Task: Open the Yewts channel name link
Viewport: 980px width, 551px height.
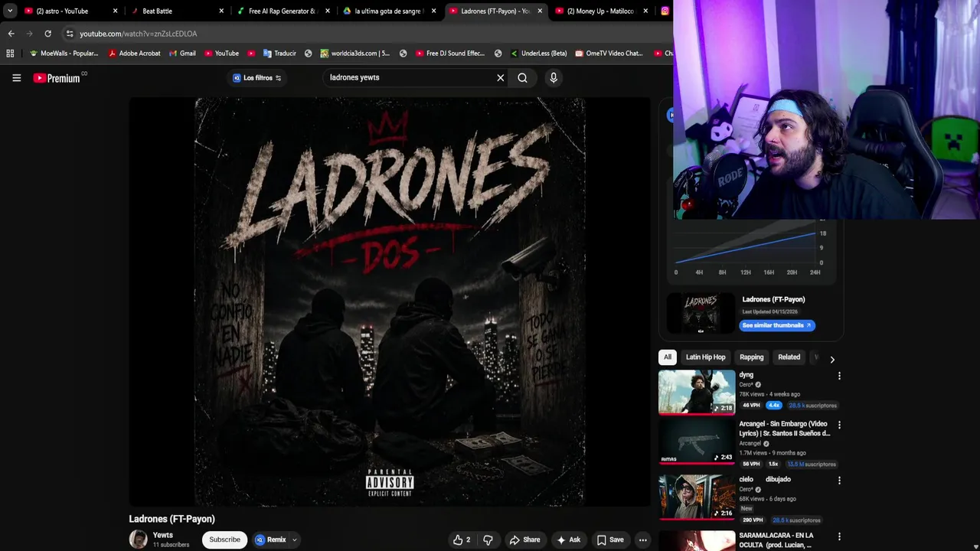Action: [162, 535]
